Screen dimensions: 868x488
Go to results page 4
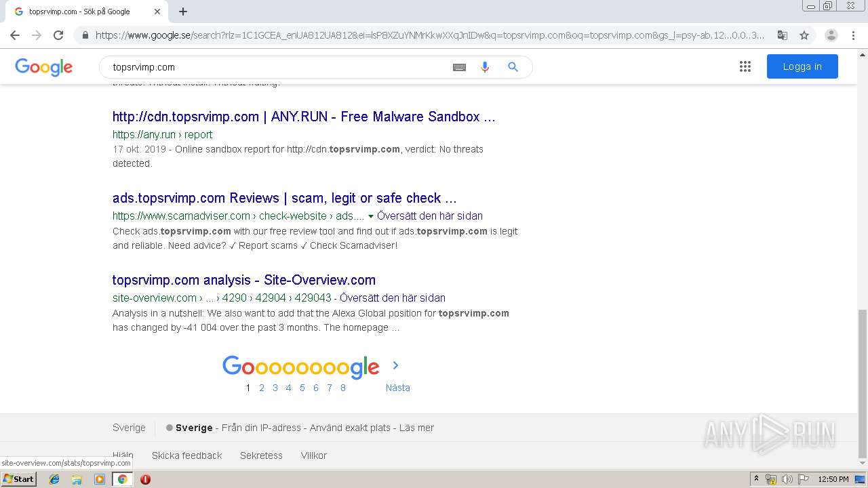(289, 388)
